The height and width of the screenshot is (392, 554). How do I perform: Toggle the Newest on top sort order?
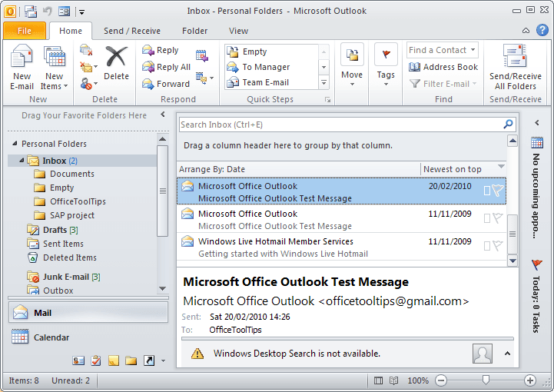463,169
